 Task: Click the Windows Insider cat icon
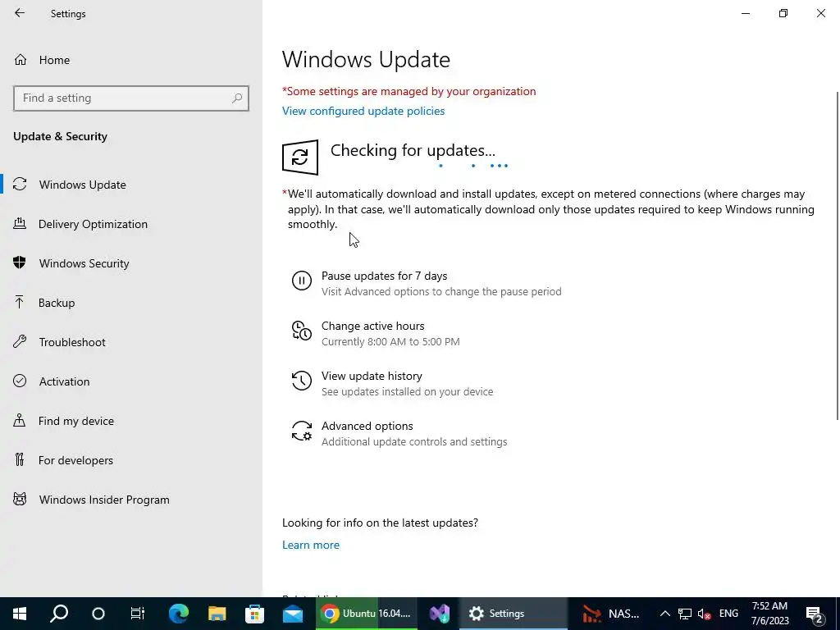point(20,500)
